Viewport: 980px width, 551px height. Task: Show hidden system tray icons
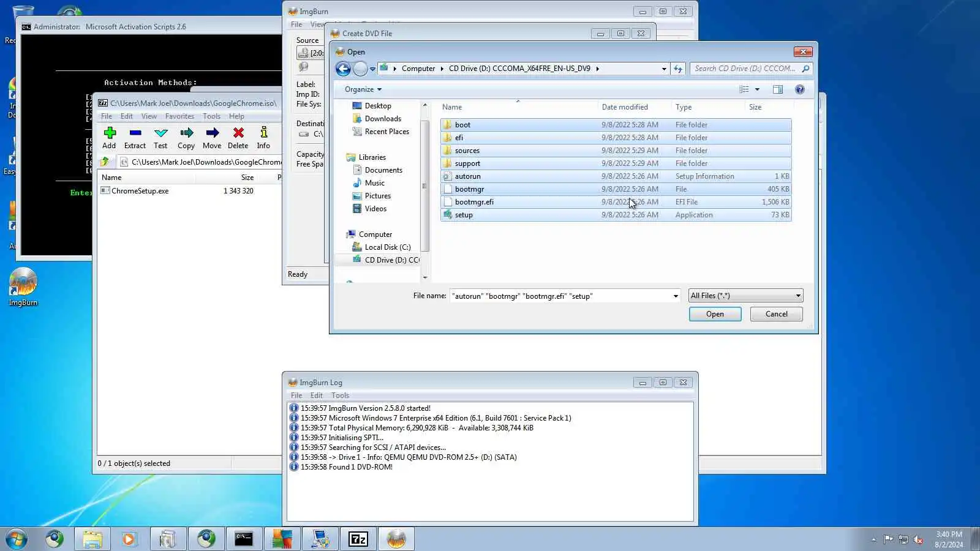coord(873,539)
